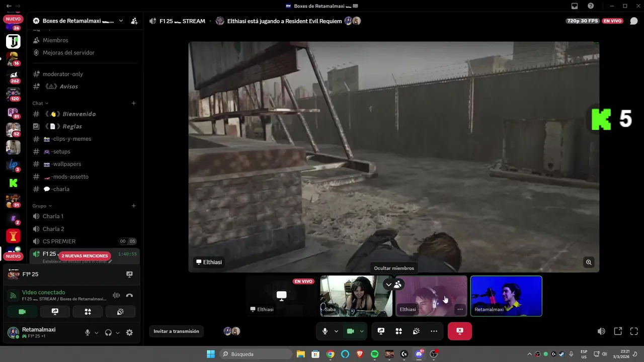
Task: Stop streaming icon beside F1 25 game
Action: 129,275
